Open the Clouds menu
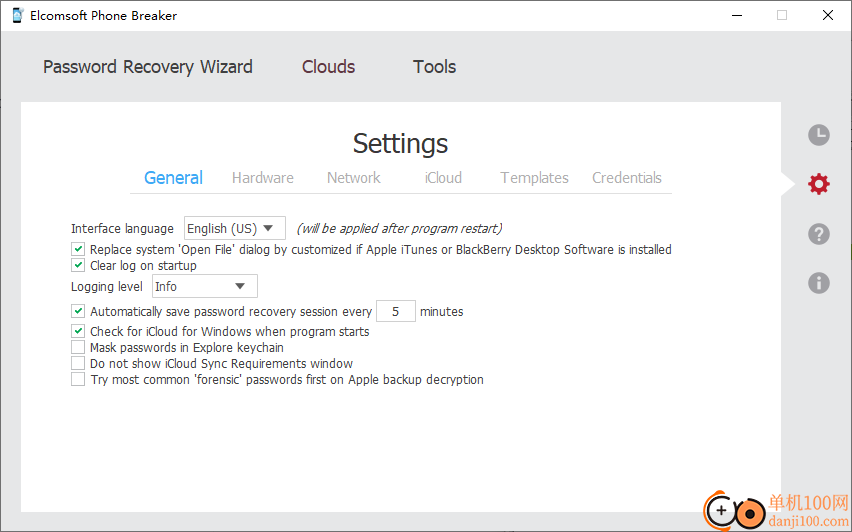Image resolution: width=852 pixels, height=532 pixels. pos(328,67)
